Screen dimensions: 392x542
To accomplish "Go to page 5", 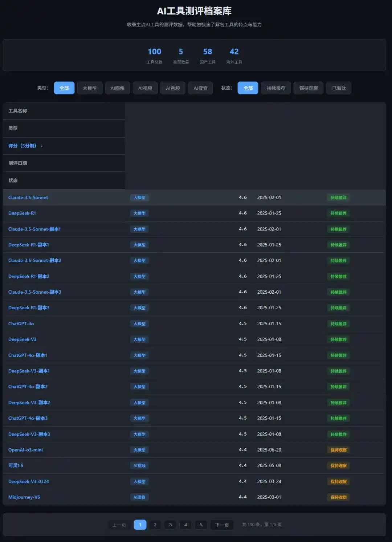I will 201,525.
